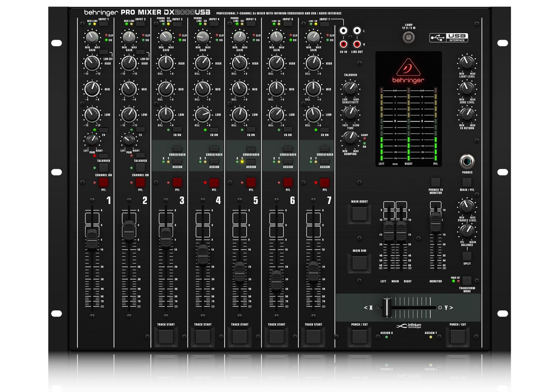Click the ASSIGN Y yellow LED
The image size is (560, 392).
431,337
